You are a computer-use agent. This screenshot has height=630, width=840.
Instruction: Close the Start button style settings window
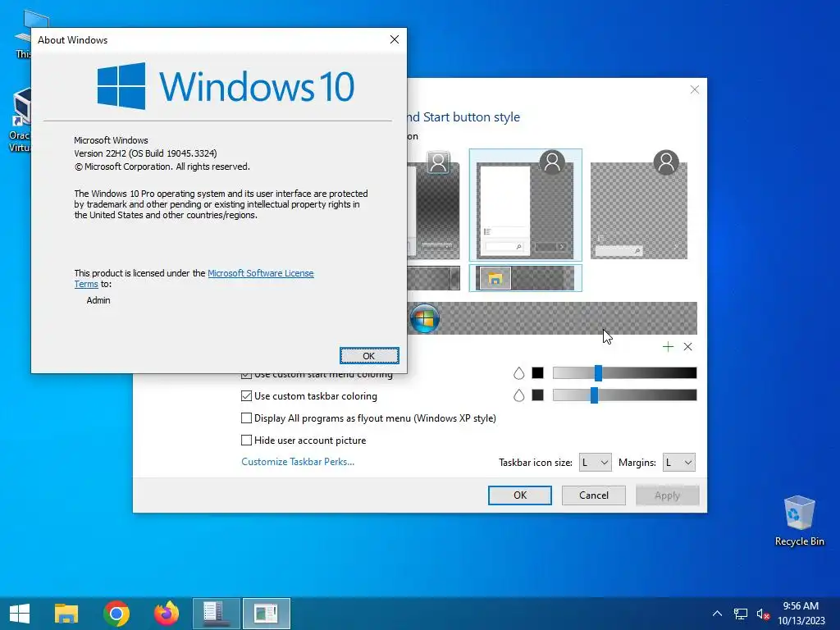pyautogui.click(x=694, y=89)
